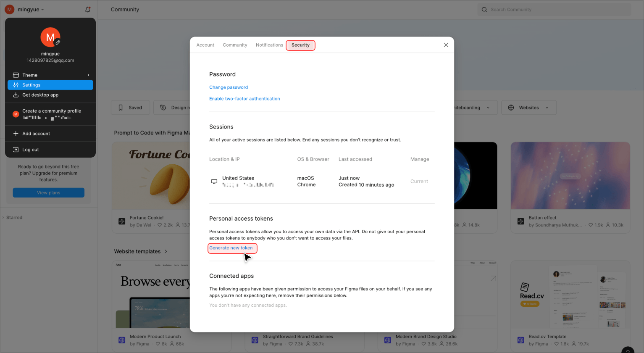Choose Settings in the account menu
This screenshot has width=644, height=353.
(50, 85)
